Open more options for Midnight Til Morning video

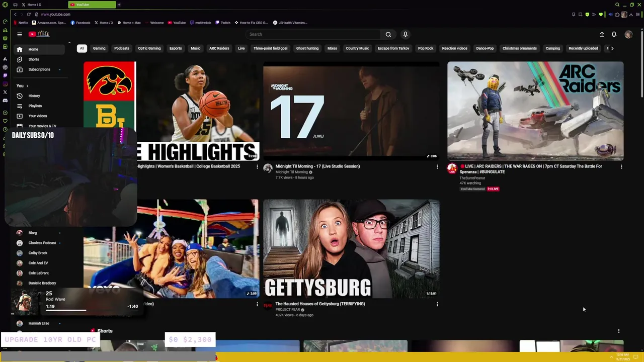(437, 166)
